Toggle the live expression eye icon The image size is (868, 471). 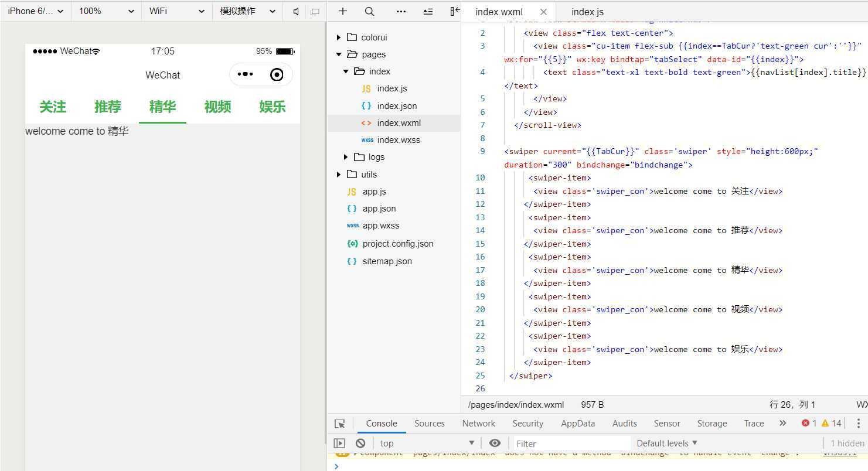coord(495,443)
